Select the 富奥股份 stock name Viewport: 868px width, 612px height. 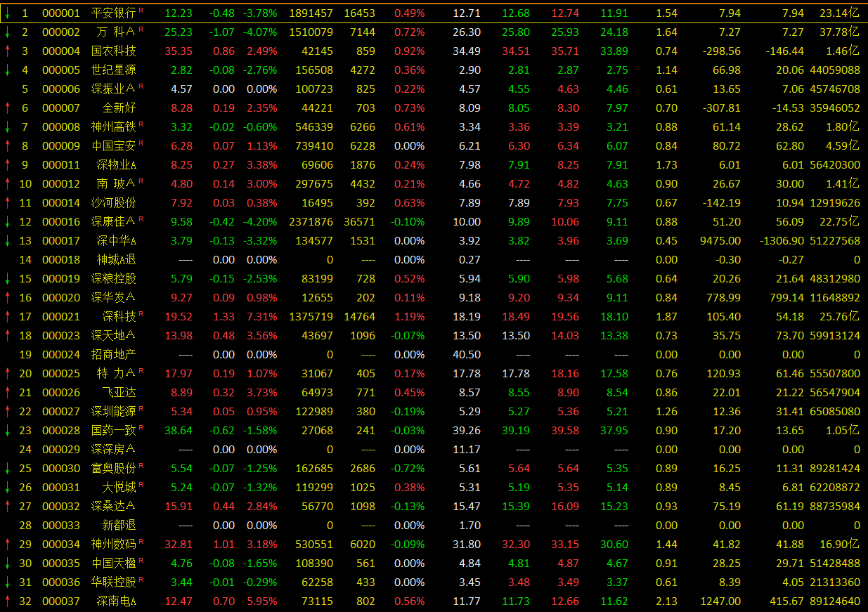pyautogui.click(x=114, y=468)
